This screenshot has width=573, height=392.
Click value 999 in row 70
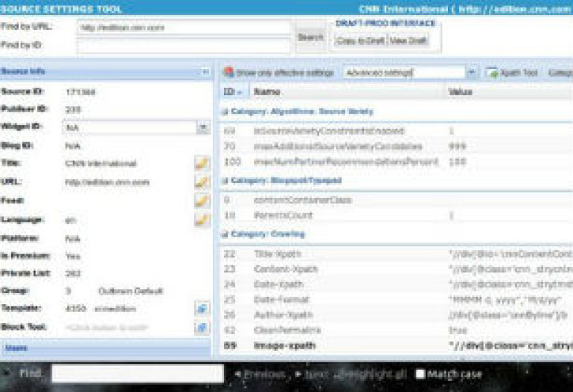click(x=458, y=147)
